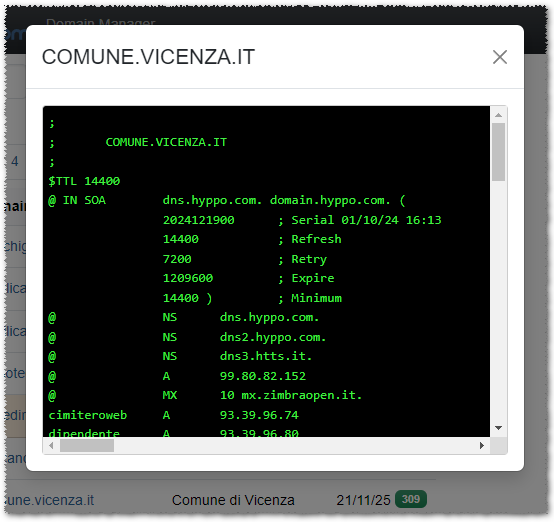Click the IP address 93.39.96.74

tap(259, 415)
